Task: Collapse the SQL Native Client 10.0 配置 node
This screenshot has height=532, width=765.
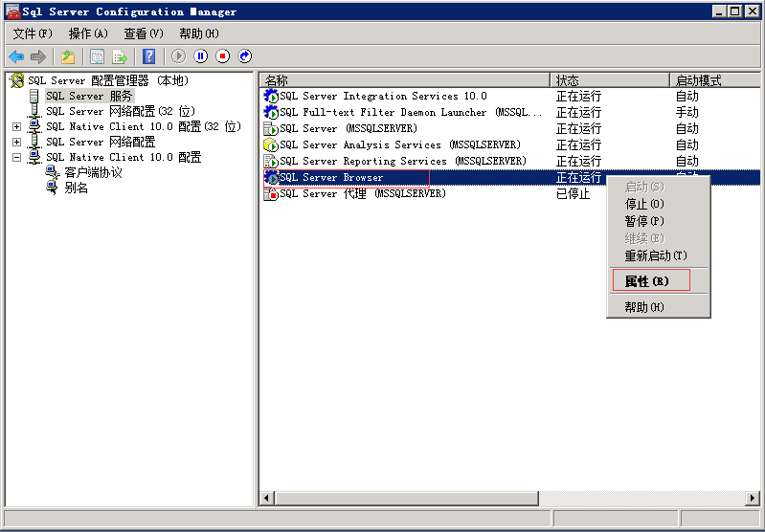Action: click(17, 158)
